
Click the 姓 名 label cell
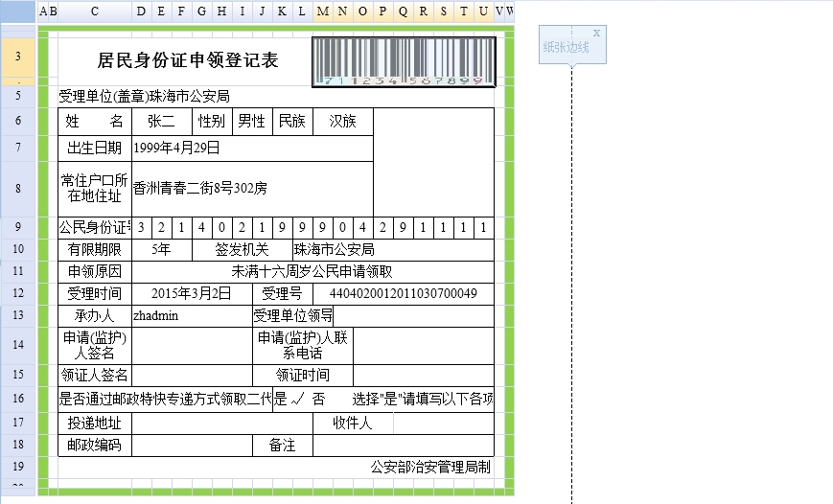click(x=95, y=122)
